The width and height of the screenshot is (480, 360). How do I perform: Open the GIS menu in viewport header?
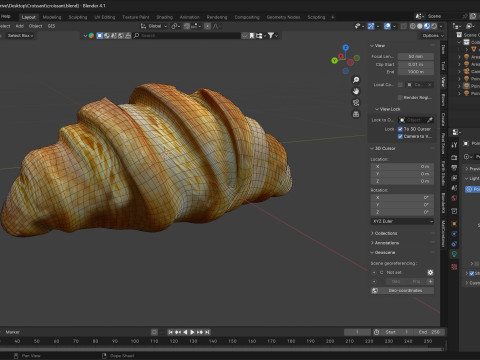pos(51,26)
